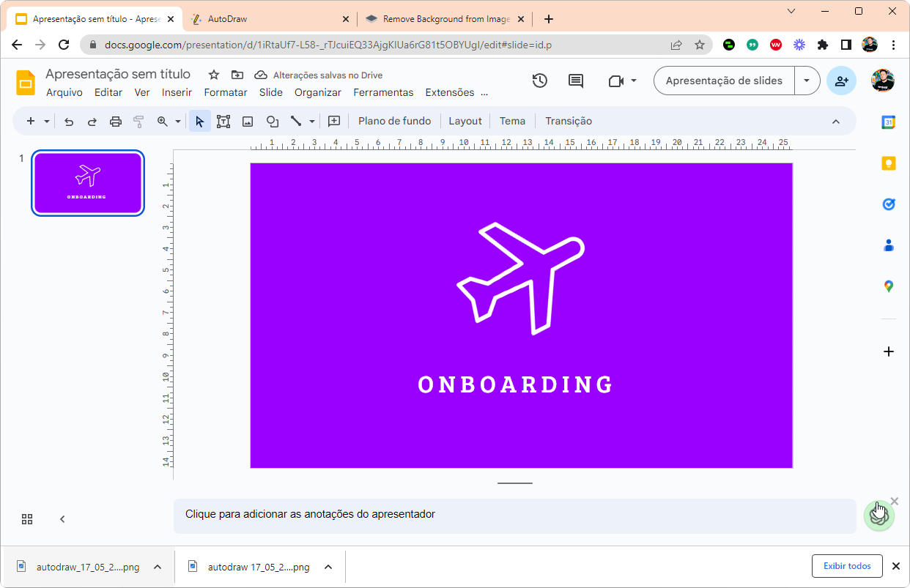This screenshot has height=588, width=910.
Task: Open the Ver menu
Action: (142, 92)
